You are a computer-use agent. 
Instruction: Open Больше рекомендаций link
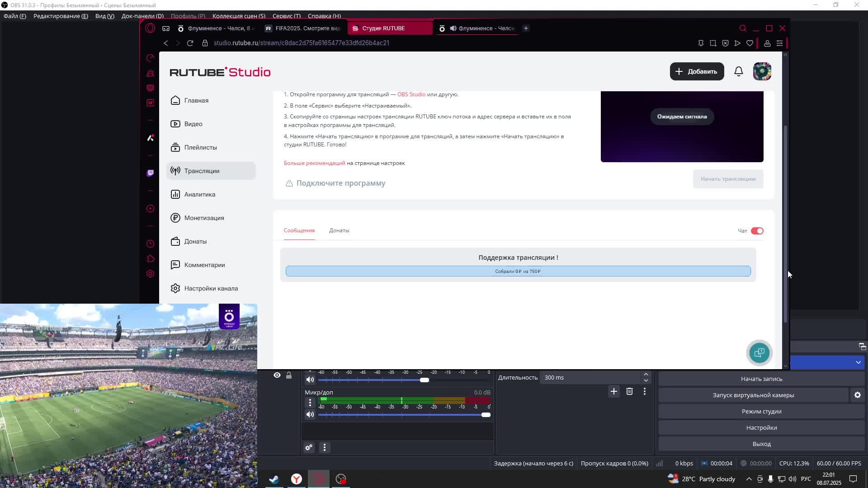pyautogui.click(x=314, y=163)
